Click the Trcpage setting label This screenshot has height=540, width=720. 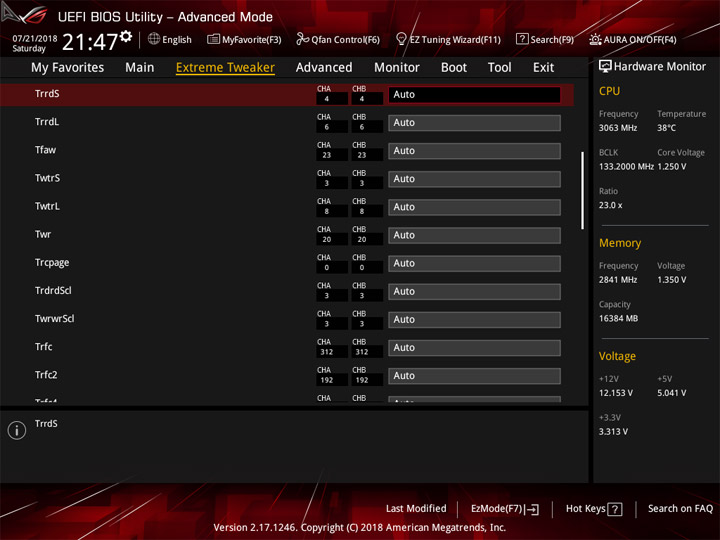(52, 263)
